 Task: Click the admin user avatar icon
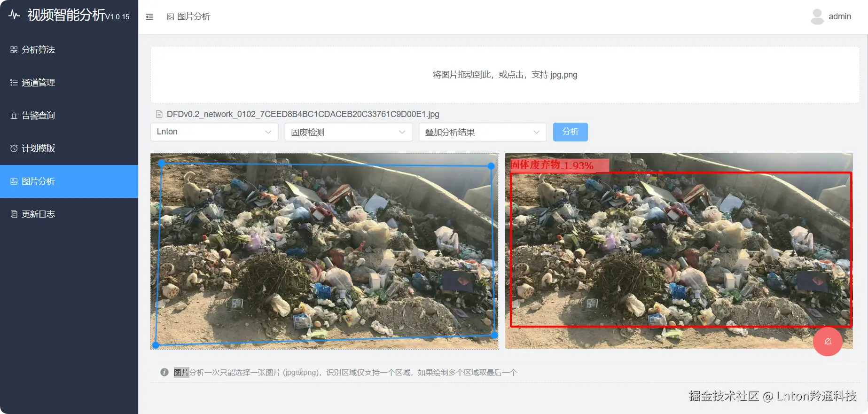[817, 16]
